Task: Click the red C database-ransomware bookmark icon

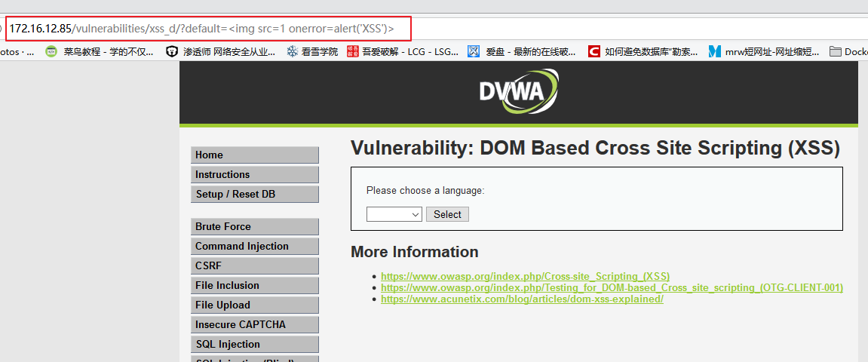Action: (594, 52)
